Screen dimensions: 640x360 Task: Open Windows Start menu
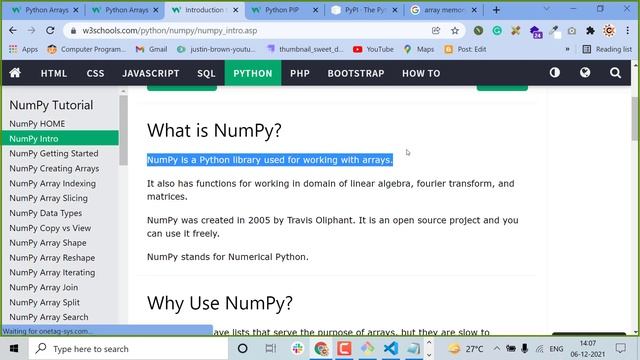coord(14,349)
